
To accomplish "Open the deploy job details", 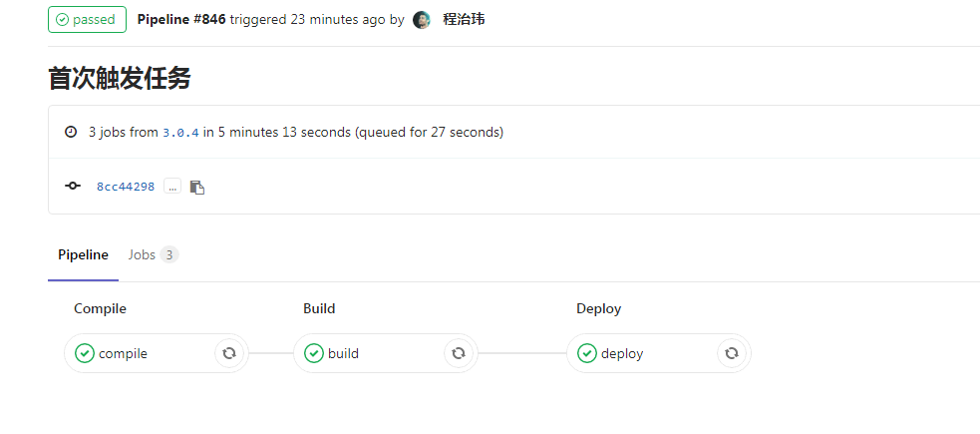I will point(622,353).
